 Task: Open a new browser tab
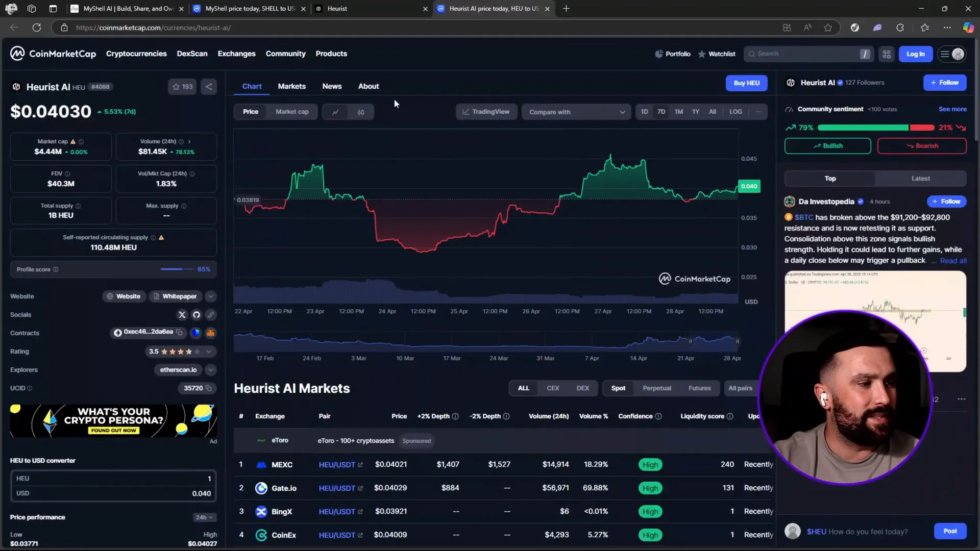(566, 9)
